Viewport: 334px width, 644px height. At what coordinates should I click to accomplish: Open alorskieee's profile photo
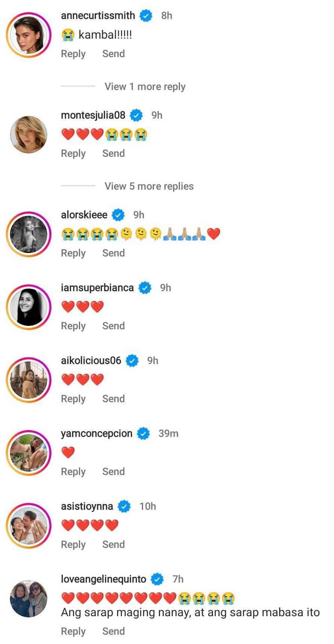29,234
